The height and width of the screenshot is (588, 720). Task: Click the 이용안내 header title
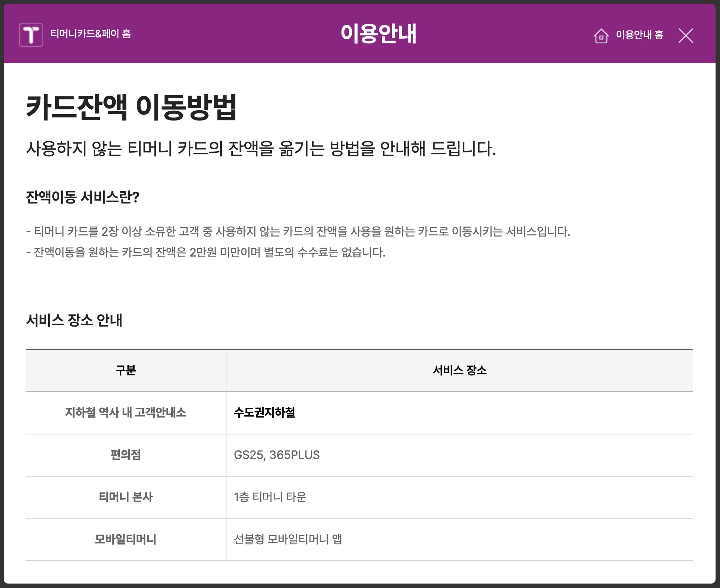pos(379,34)
